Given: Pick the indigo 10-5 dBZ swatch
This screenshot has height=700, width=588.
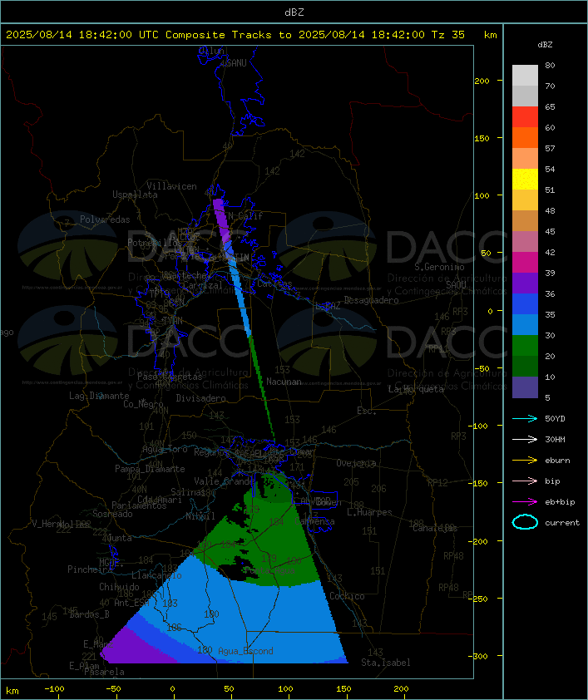Looking at the screenshot, I should click(525, 387).
